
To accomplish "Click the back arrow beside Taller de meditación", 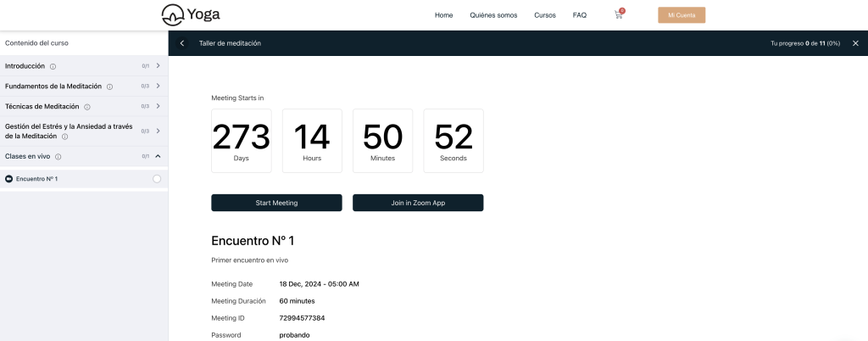I will pos(182,43).
